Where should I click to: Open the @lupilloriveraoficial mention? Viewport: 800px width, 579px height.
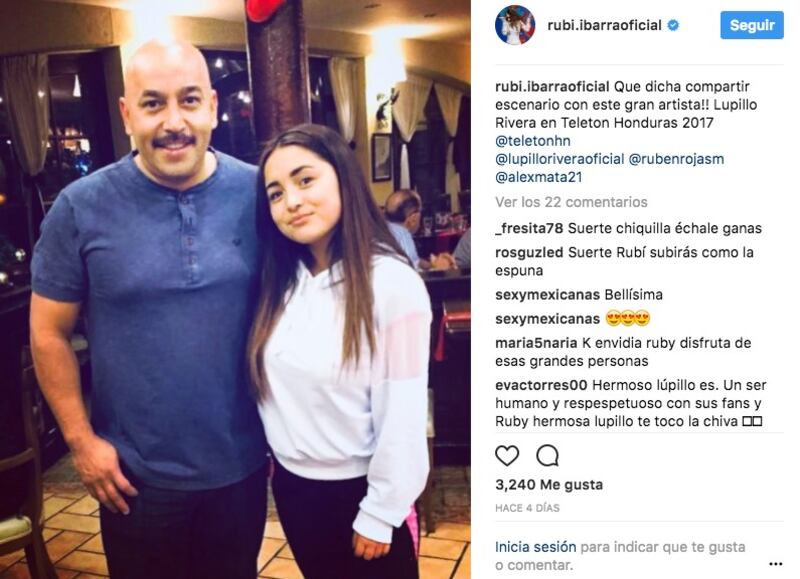coord(560,159)
